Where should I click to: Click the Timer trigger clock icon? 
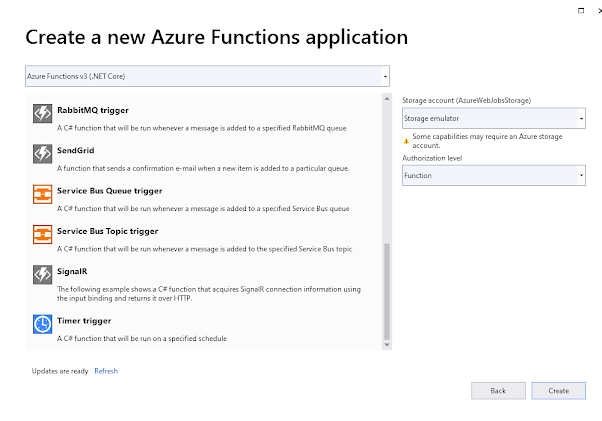(x=42, y=324)
